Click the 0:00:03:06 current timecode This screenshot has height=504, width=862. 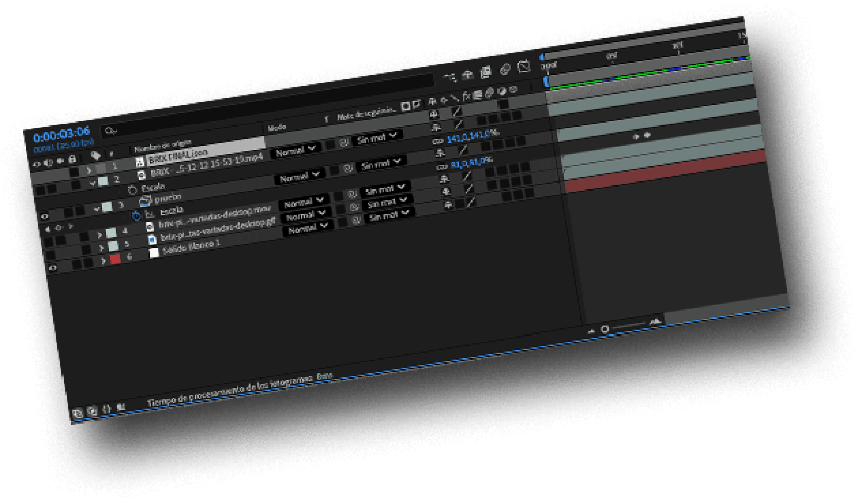(x=62, y=134)
